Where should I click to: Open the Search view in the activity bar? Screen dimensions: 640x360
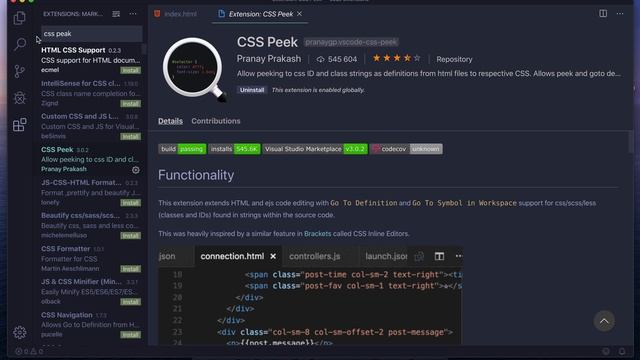20,44
